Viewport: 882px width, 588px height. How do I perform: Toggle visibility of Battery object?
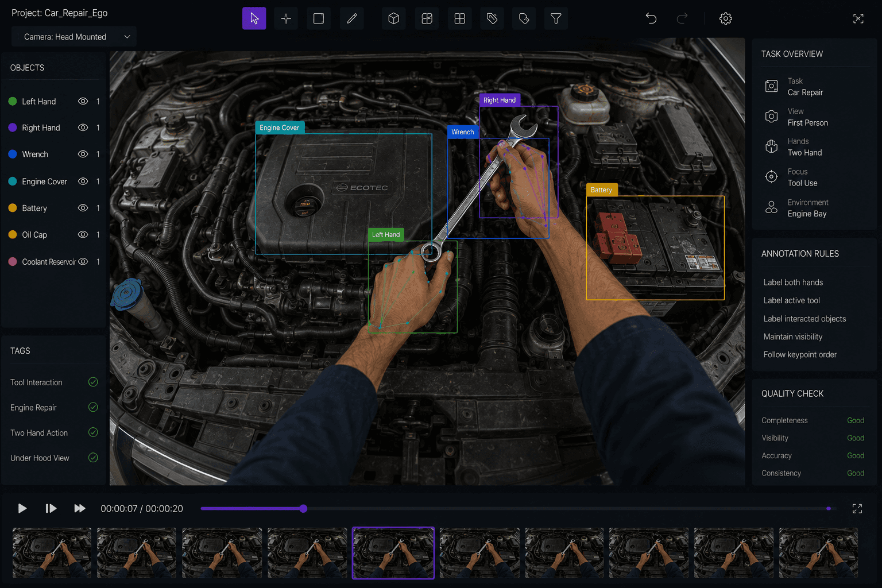click(x=83, y=208)
